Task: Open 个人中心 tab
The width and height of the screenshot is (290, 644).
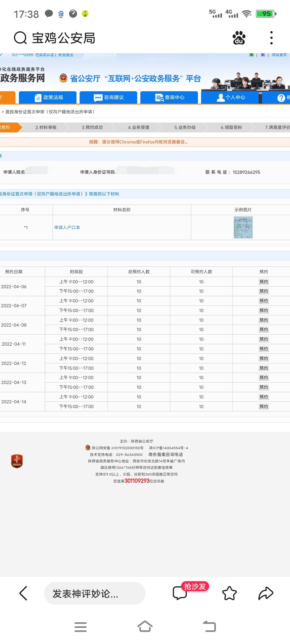Action: click(230, 97)
